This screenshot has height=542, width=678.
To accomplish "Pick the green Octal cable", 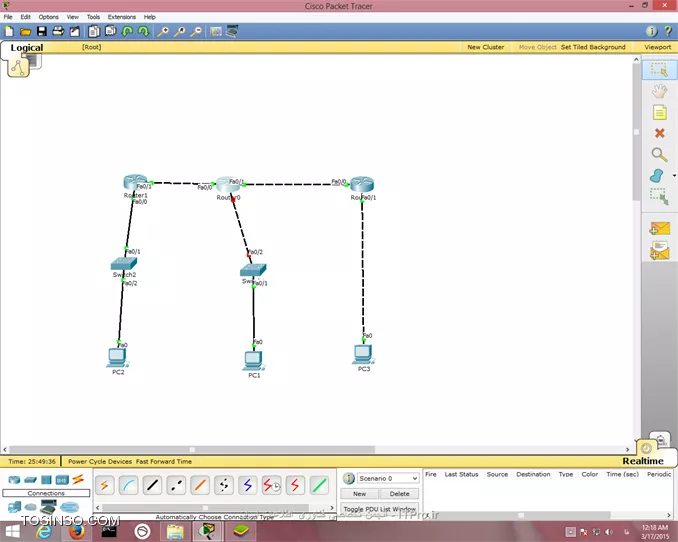I will [319, 485].
